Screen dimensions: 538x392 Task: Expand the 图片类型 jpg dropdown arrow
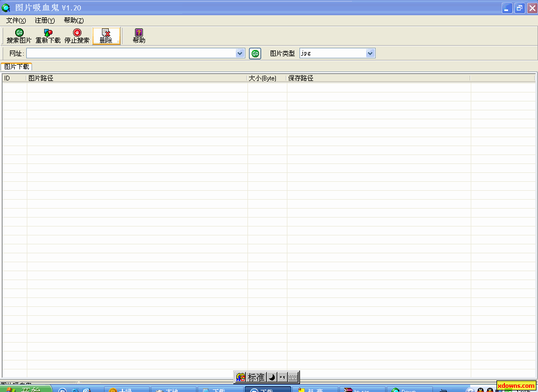(x=370, y=53)
